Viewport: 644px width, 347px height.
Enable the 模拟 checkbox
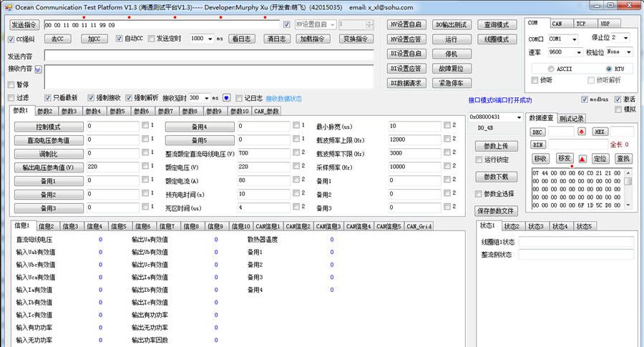pyautogui.click(x=618, y=109)
